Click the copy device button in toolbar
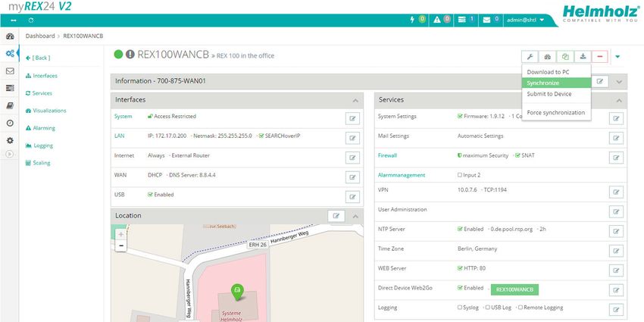Screen dimensions: 644x322 [565, 57]
